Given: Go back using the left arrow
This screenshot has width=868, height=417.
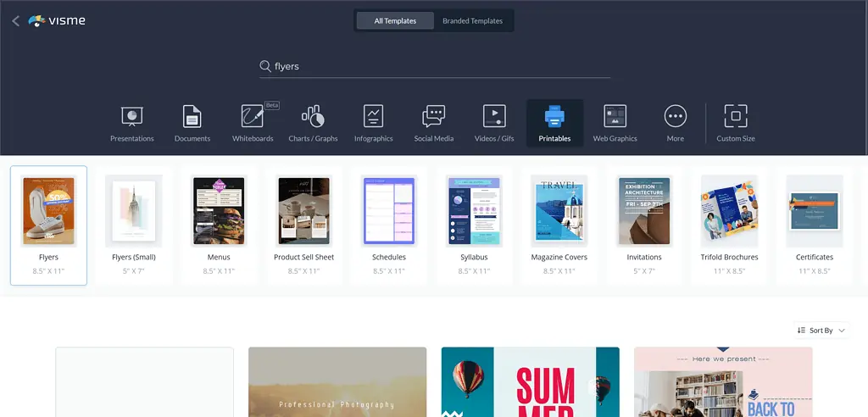Looking at the screenshot, I should (15, 21).
